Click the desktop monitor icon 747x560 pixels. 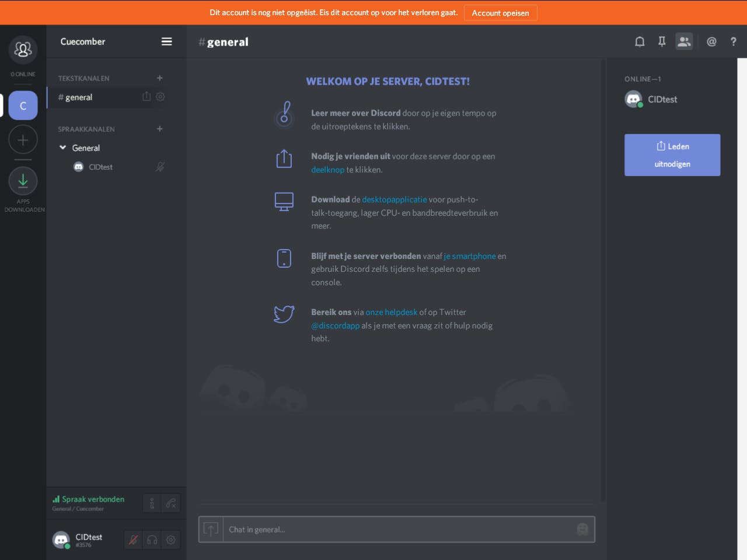pyautogui.click(x=284, y=202)
